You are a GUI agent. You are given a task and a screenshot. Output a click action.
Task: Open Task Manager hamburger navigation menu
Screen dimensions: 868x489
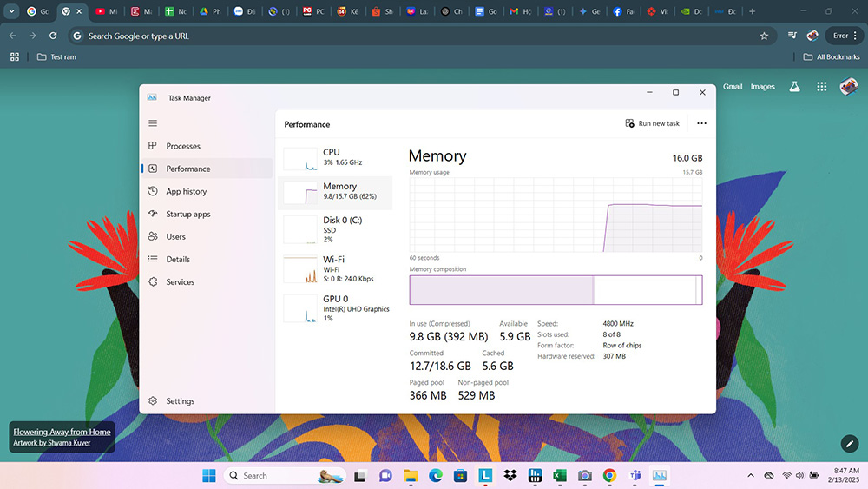click(x=153, y=123)
